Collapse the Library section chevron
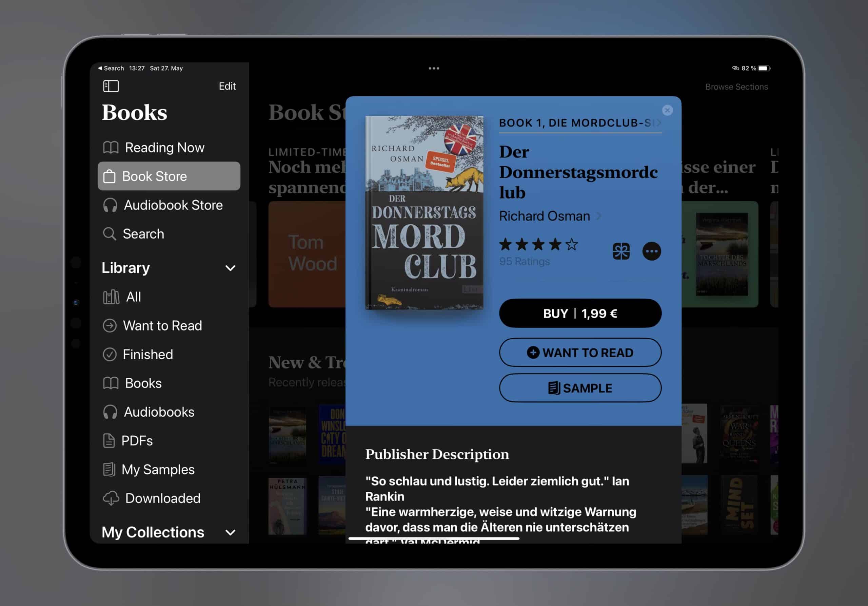The image size is (868, 606). pos(230,268)
